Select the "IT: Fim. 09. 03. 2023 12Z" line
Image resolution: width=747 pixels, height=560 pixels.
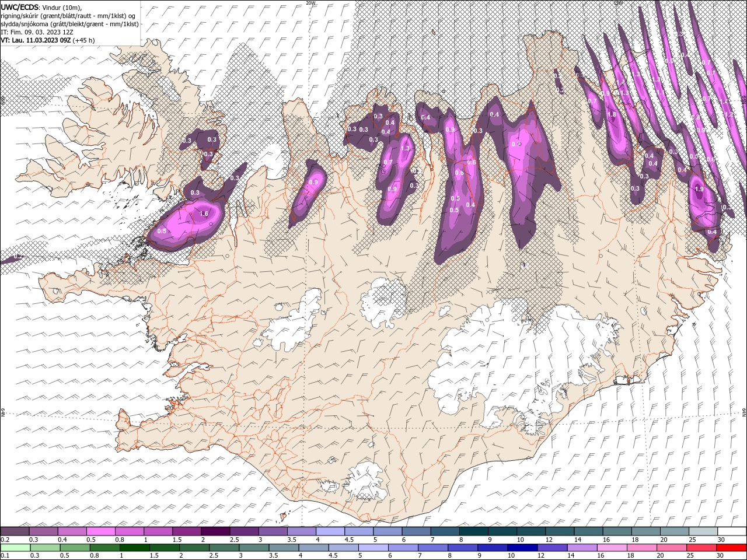tap(37, 32)
